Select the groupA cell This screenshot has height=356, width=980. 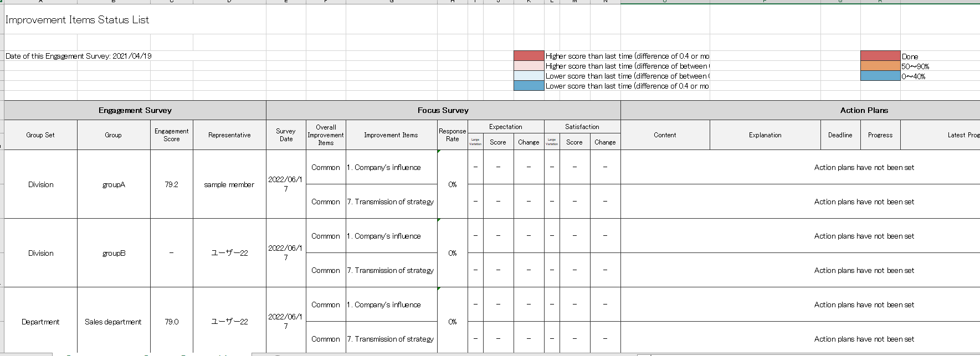(x=114, y=184)
